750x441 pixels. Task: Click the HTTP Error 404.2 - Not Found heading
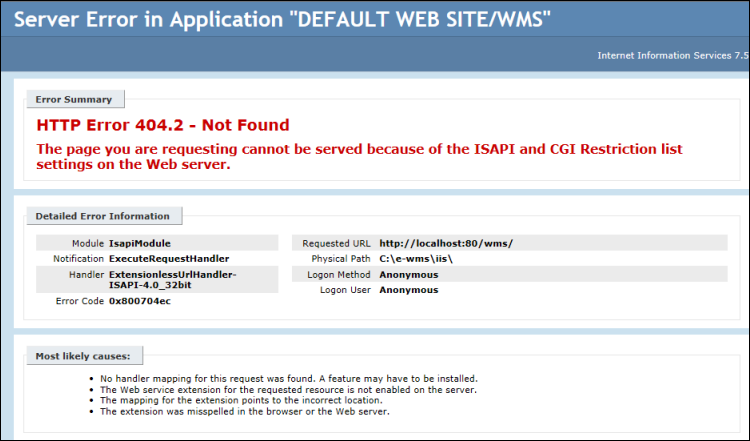163,125
